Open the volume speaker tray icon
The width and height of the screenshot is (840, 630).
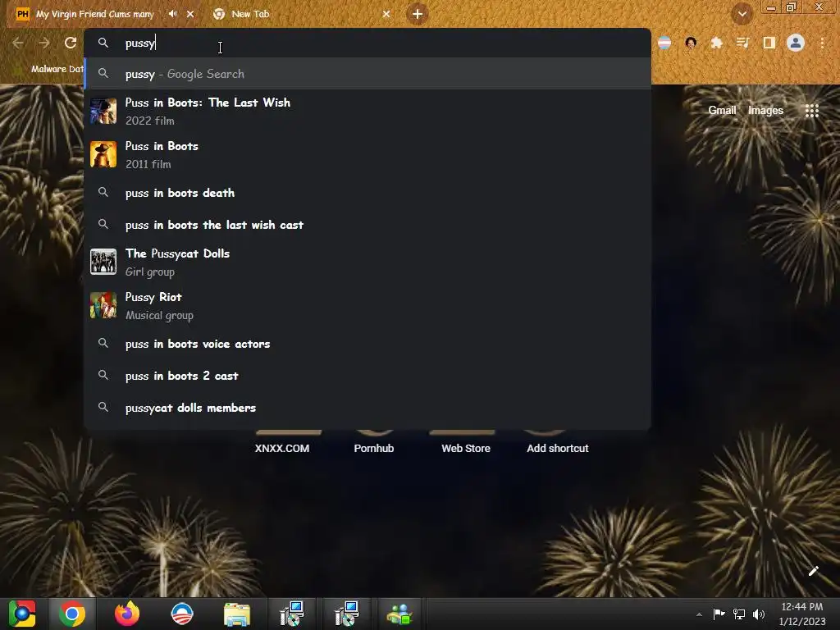tap(759, 614)
